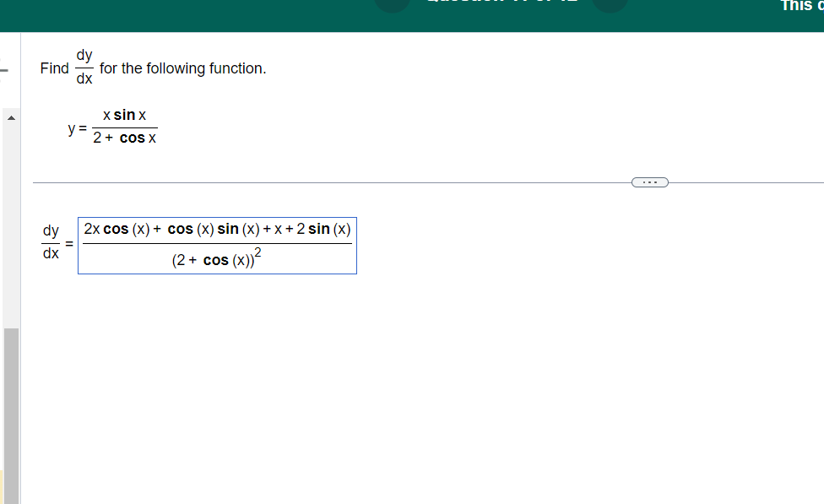The image size is (824, 504).
Task: Click the 'Question 11 of 12' header text
Action: click(x=501, y=4)
